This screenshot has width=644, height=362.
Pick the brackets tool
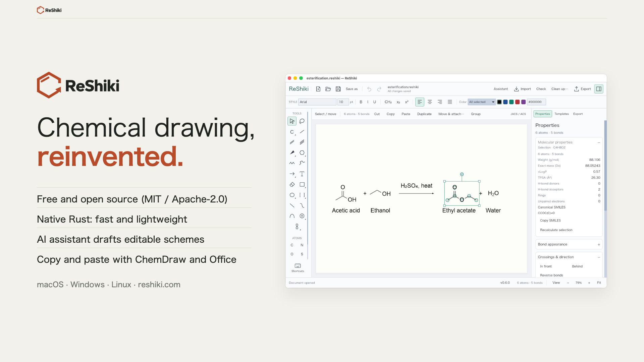click(302, 195)
